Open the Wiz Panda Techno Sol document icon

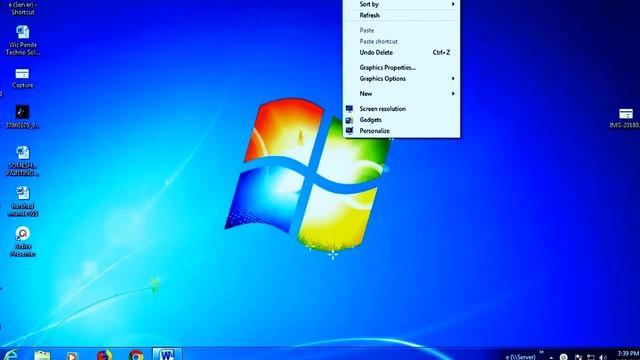23,32
